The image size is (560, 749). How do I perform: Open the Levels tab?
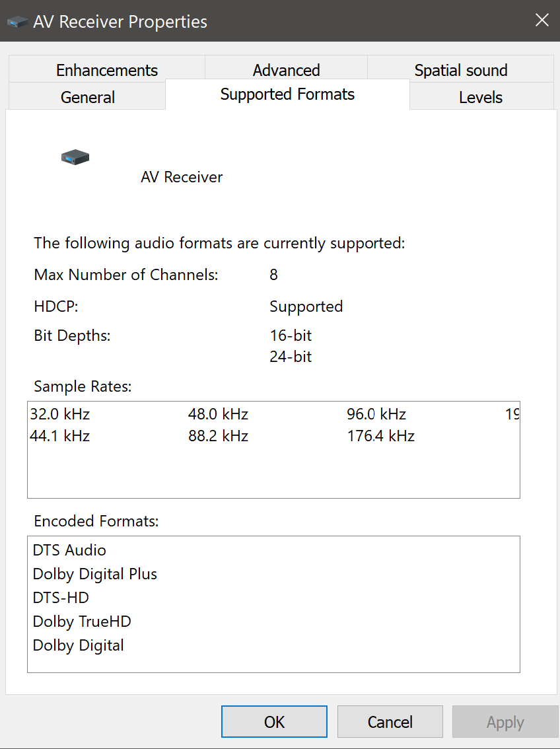pyautogui.click(x=480, y=97)
